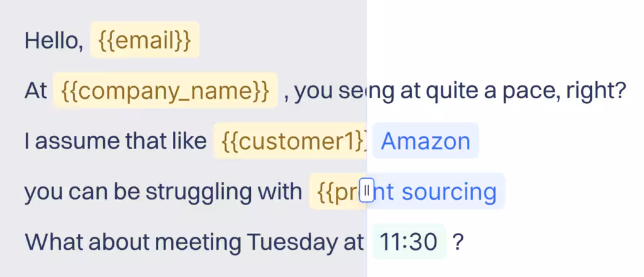
Task: Click the {{company_name}} placeholder tag
Action: click(x=165, y=91)
